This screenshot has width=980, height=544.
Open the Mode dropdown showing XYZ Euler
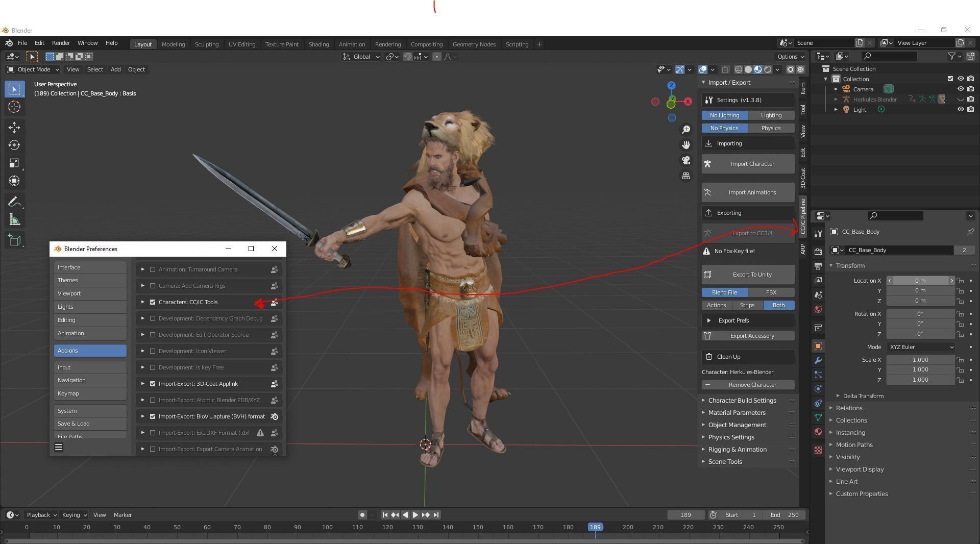920,347
